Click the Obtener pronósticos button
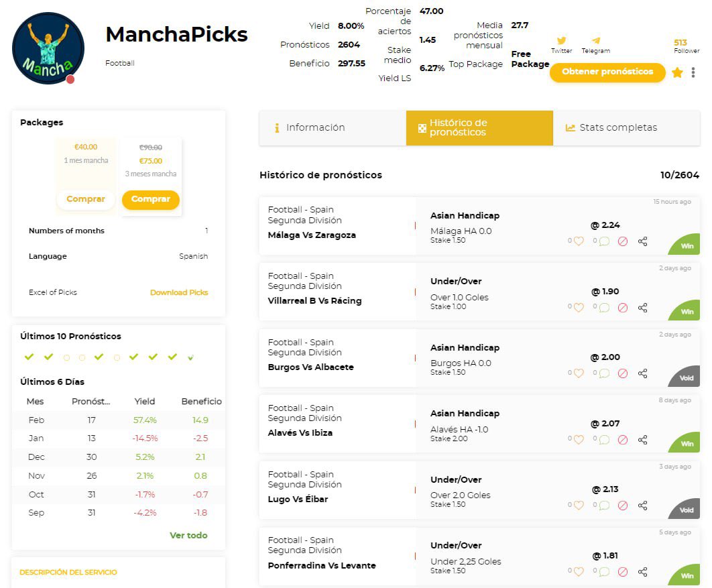The height and width of the screenshot is (588, 712). click(607, 72)
